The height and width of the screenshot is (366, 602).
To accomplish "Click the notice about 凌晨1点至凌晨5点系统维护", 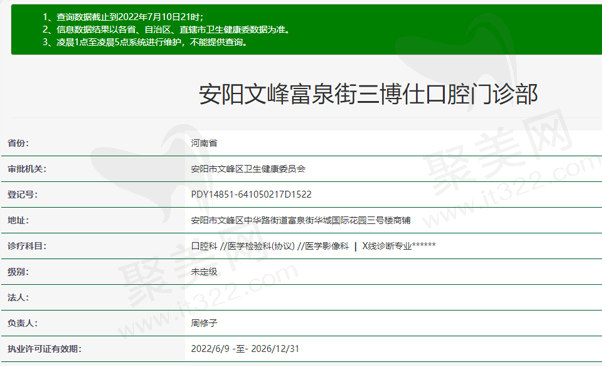I will point(145,42).
